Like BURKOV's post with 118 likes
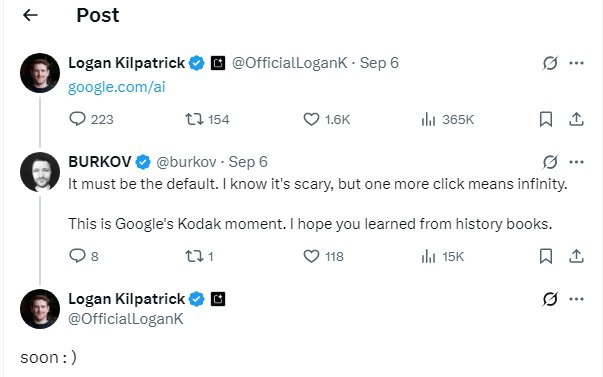The height and width of the screenshot is (377, 603). coord(323,256)
